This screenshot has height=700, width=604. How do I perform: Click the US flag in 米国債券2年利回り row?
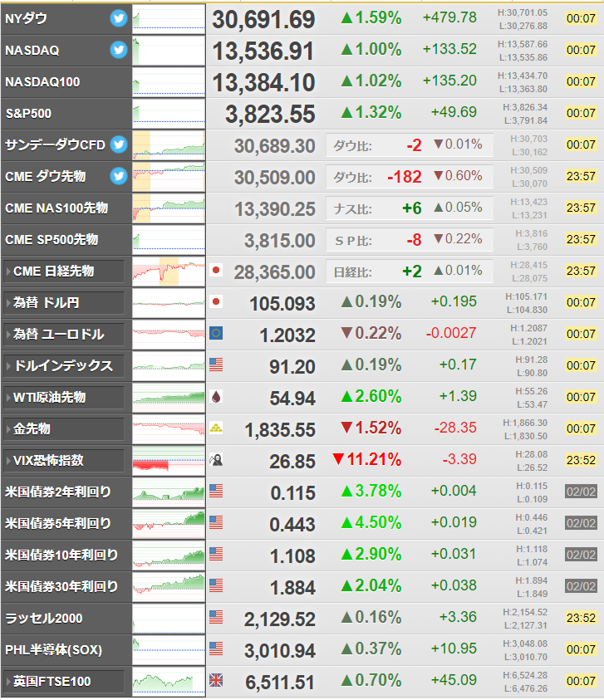coord(216,491)
